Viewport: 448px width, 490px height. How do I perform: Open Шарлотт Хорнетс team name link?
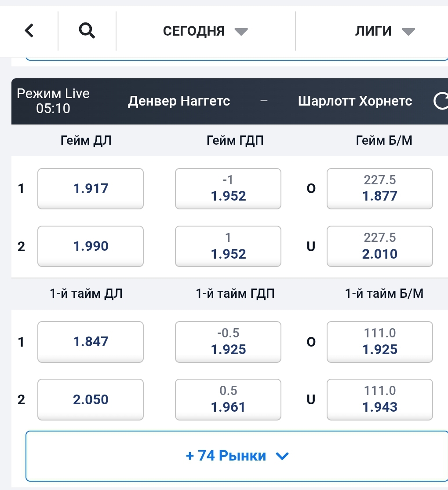point(355,101)
